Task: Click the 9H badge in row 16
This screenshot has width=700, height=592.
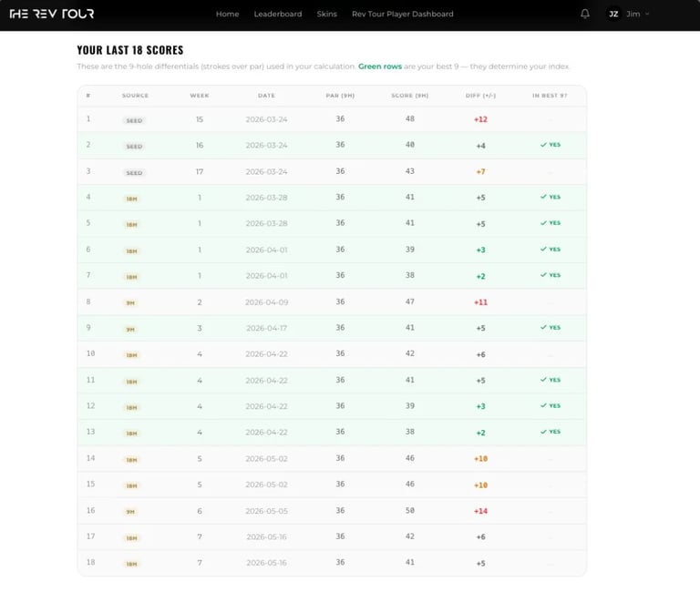Action: pyautogui.click(x=130, y=512)
